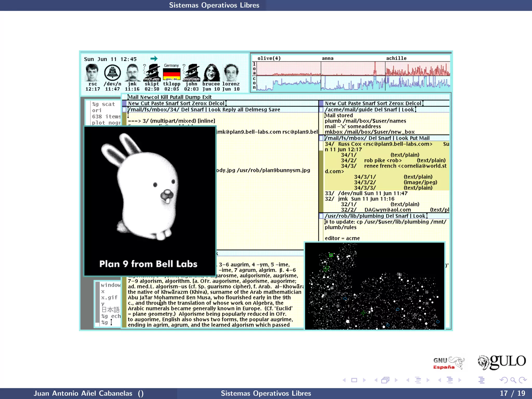Click Dump in the acme top tag
Viewport: 532px width, 399px height.
coord(193,97)
